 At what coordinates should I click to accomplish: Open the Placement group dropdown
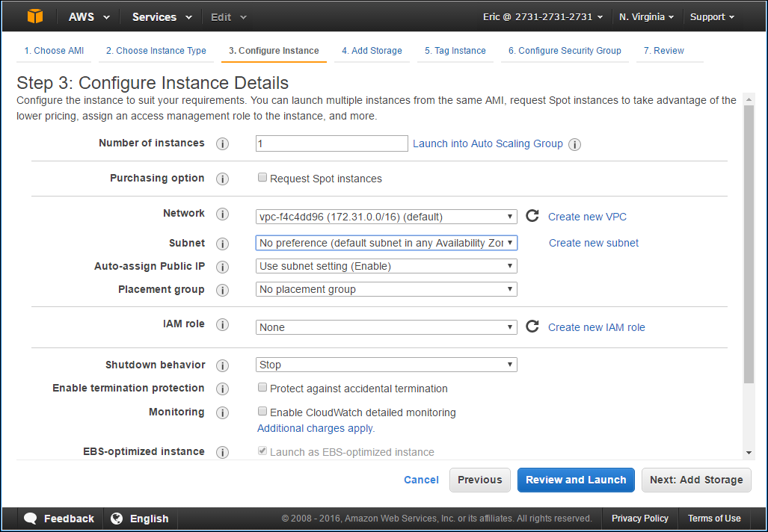(387, 289)
